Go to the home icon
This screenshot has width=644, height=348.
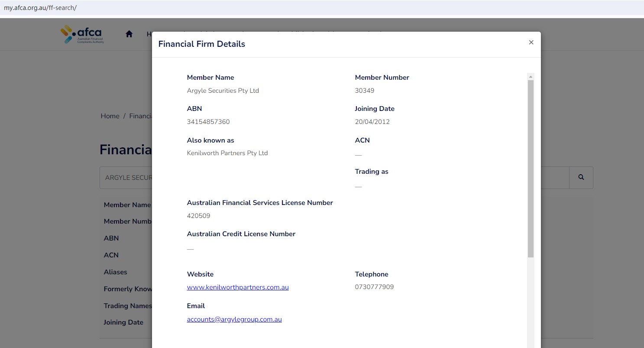(x=129, y=34)
